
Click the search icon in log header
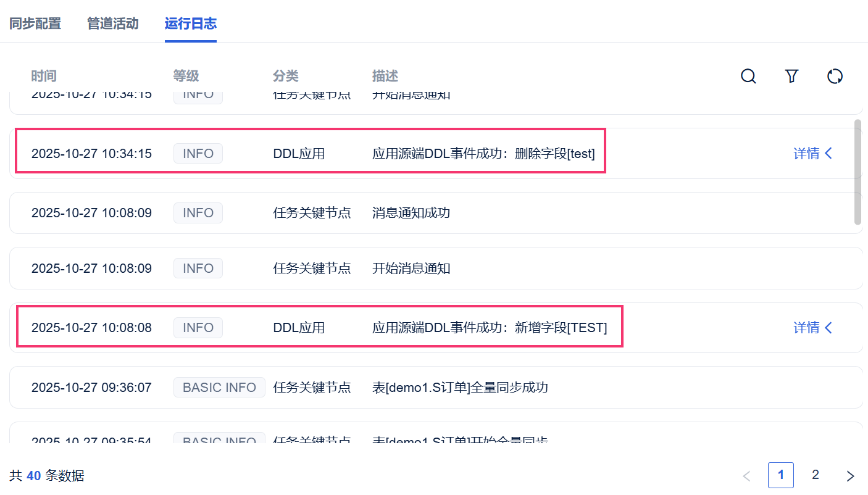click(748, 76)
